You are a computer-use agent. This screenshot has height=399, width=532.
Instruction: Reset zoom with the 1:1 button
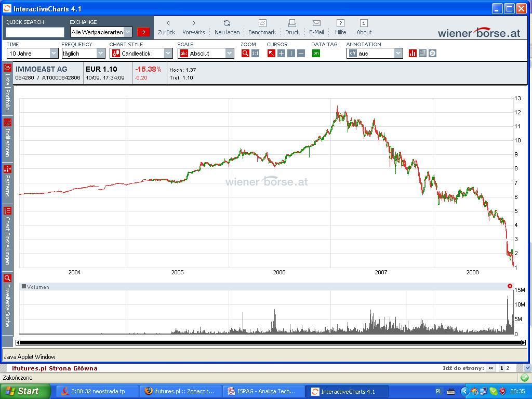pyautogui.click(x=255, y=54)
